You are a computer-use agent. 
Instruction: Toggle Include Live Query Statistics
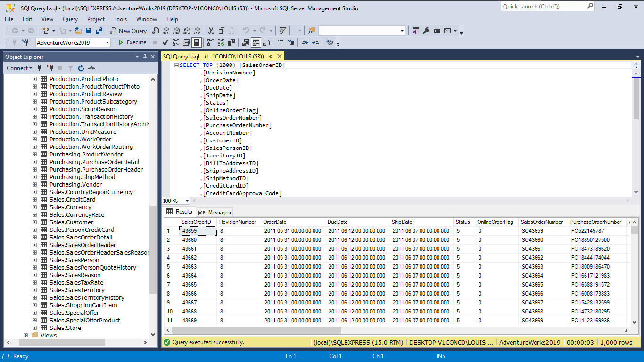tap(221, 42)
